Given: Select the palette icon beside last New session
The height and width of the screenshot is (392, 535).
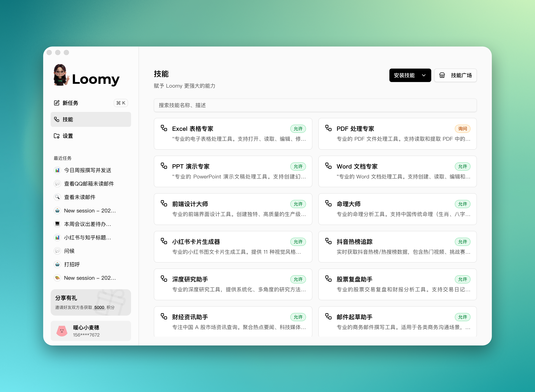Looking at the screenshot, I should pos(57,278).
